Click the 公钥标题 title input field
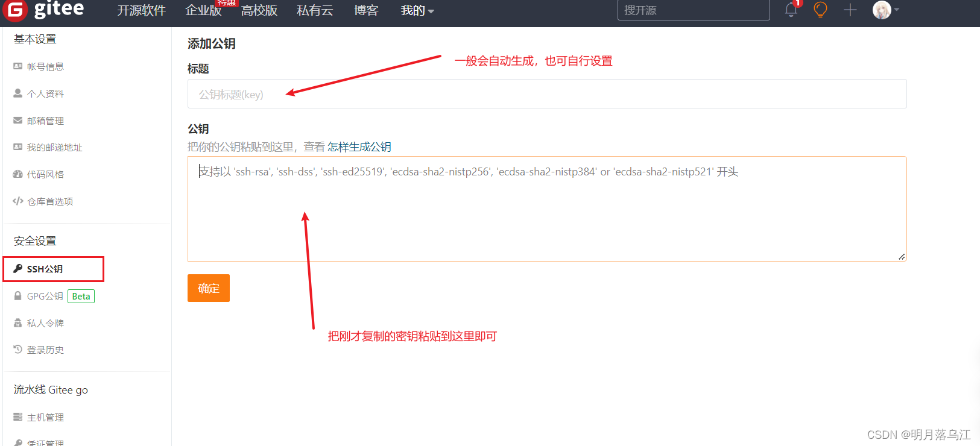Screen dimensions: 980x446 point(547,94)
